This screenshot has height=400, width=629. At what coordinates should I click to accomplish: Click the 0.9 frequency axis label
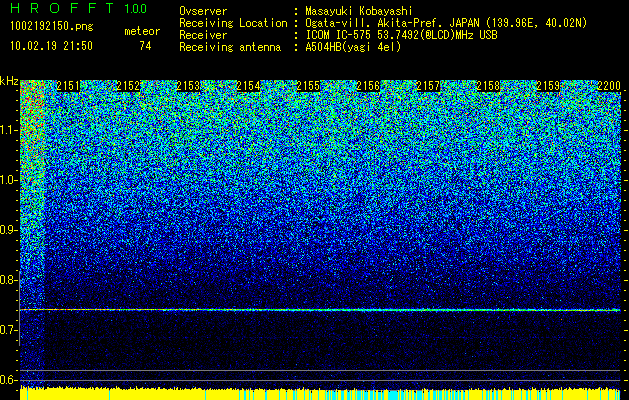(x=9, y=230)
